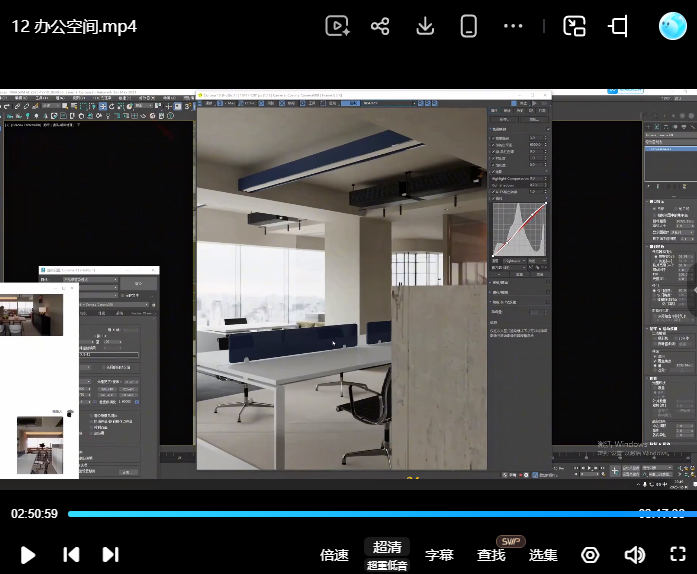Seek using the blue progress bar

point(382,514)
